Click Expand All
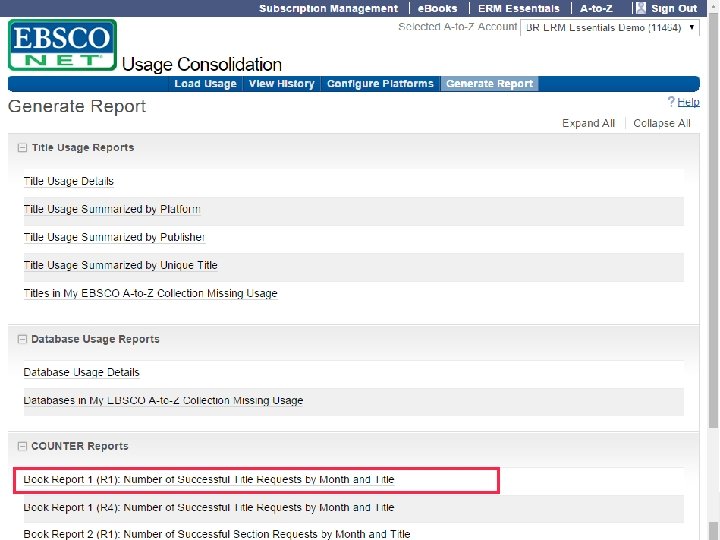This screenshot has height=540, width=720. pos(588,123)
